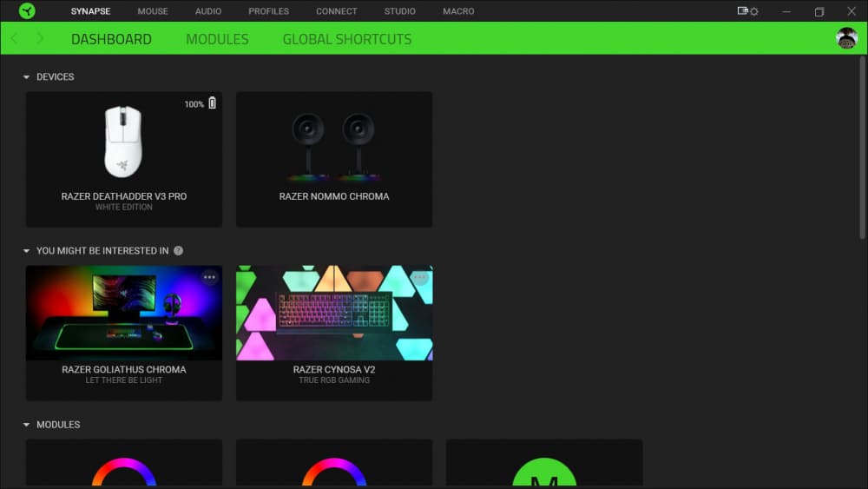868x489 pixels.
Task: Open the second Chroma ring module
Action: click(334, 463)
